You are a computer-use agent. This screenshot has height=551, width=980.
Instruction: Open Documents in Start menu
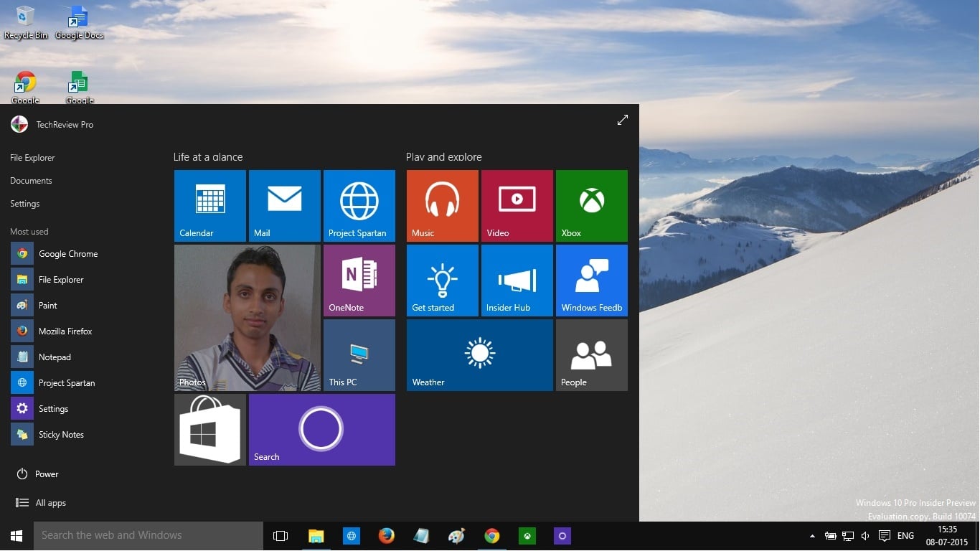point(31,181)
